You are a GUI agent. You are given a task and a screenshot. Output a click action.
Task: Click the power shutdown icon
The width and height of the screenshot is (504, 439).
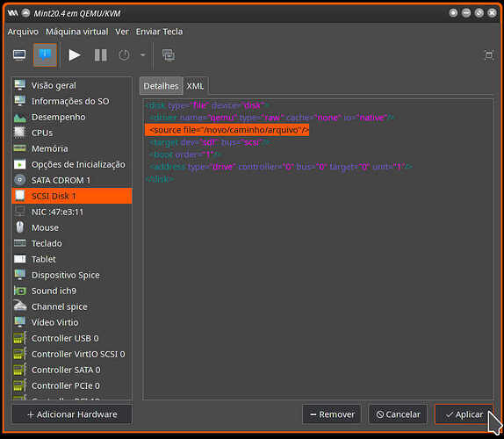pyautogui.click(x=124, y=55)
